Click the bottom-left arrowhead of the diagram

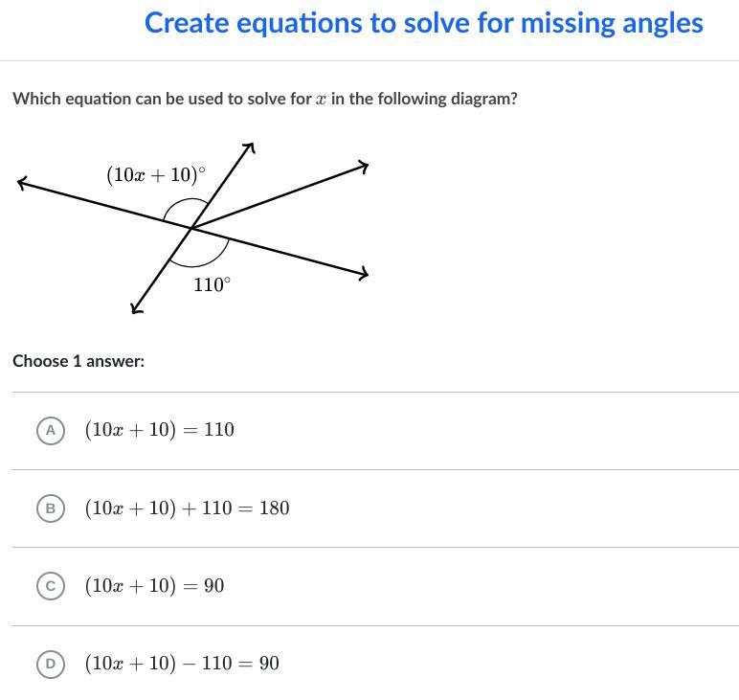tap(136, 307)
